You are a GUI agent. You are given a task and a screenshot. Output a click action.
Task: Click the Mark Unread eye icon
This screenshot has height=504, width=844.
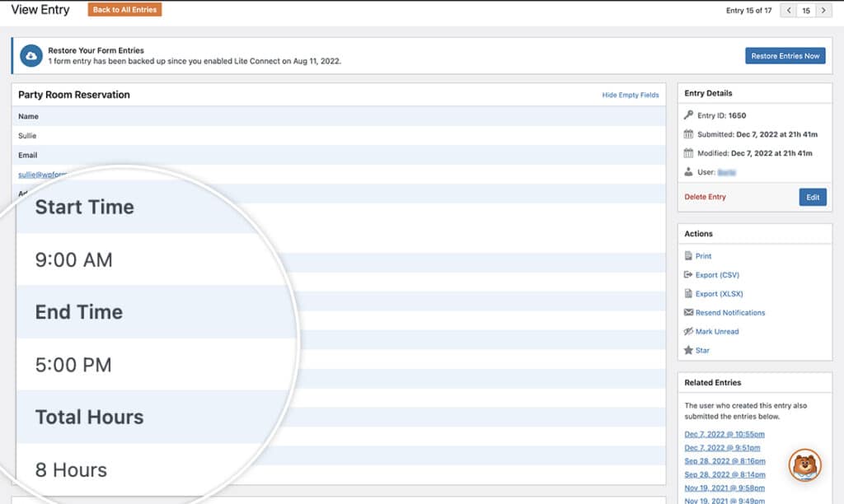coord(688,331)
